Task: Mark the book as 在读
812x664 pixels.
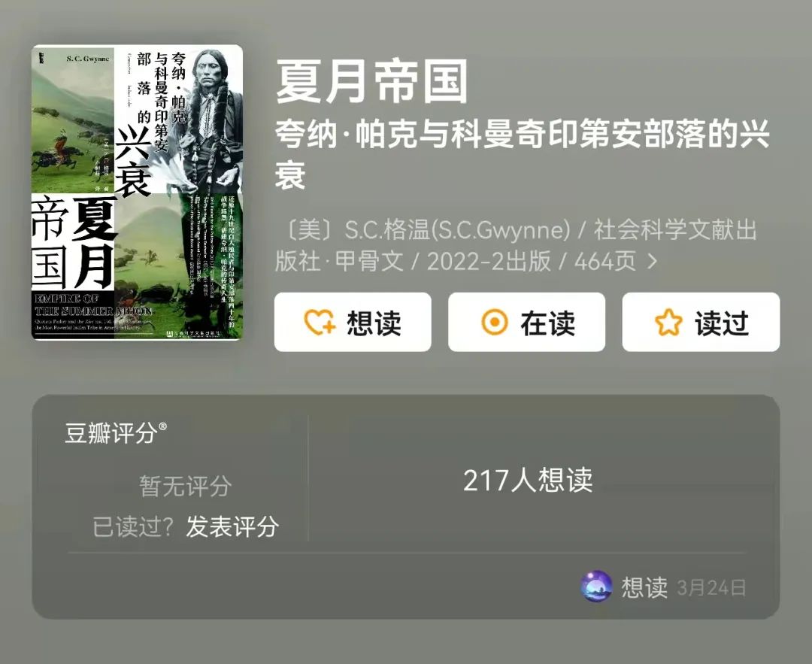Action: pyautogui.click(x=526, y=322)
